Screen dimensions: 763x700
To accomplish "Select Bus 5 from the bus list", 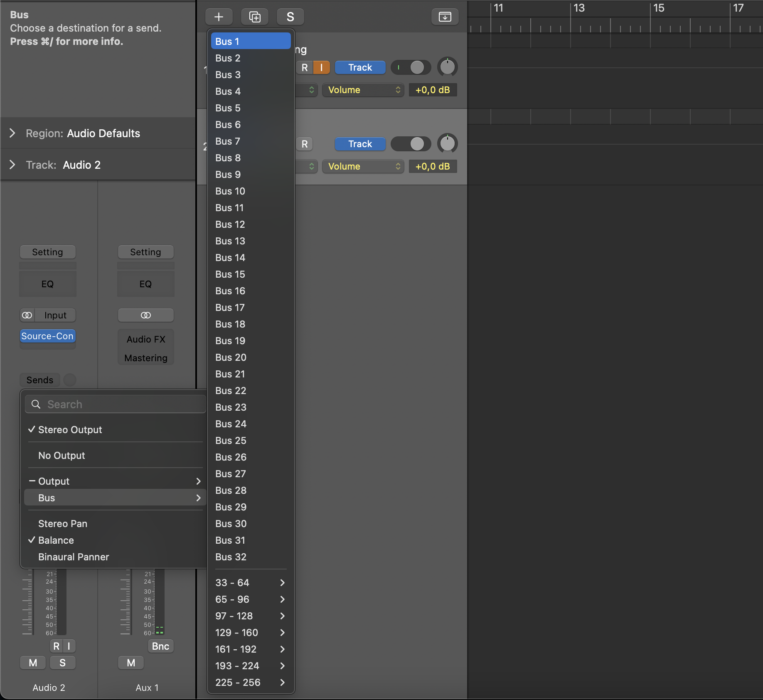I will [228, 108].
